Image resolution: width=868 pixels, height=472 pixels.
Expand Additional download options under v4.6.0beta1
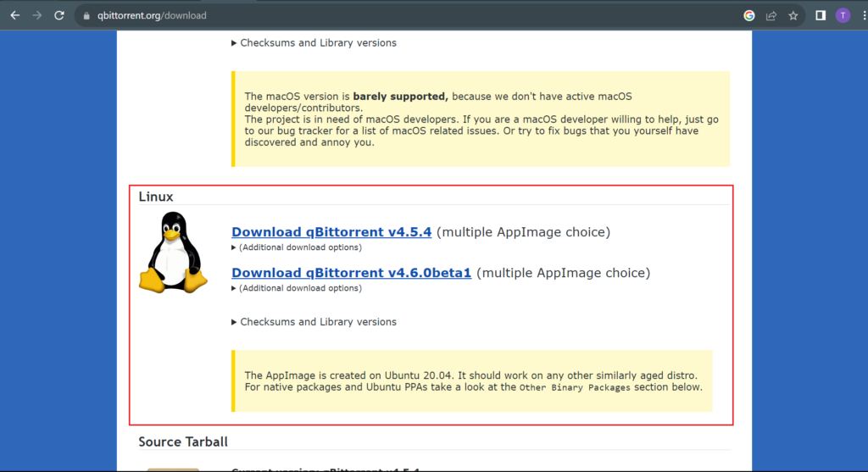click(x=297, y=288)
